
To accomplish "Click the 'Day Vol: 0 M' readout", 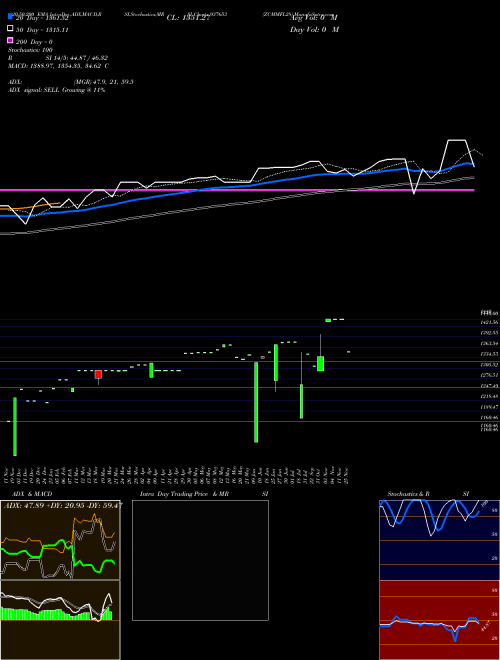I will point(314,30).
